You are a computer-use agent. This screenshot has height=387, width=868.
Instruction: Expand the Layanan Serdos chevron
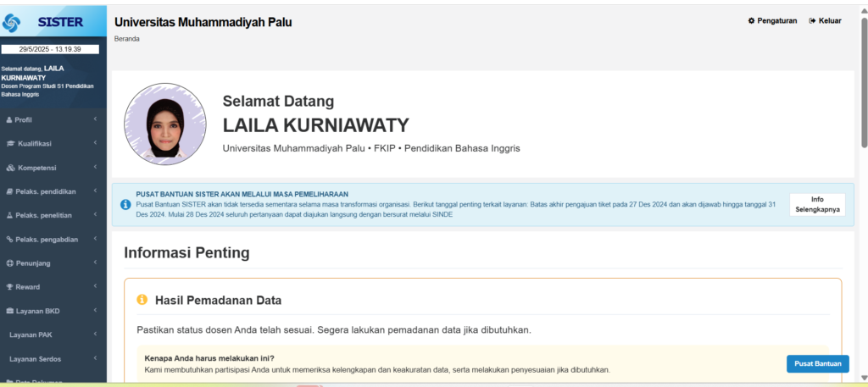[x=95, y=358]
